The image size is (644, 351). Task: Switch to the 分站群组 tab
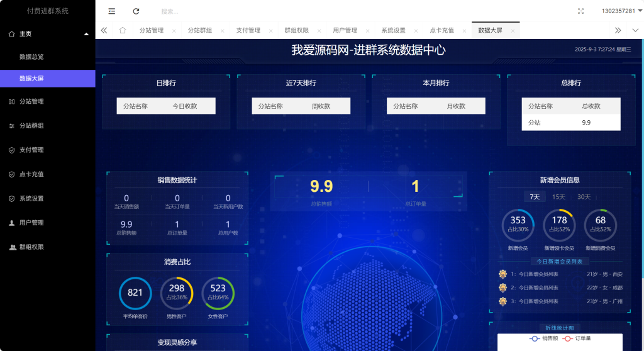pos(200,30)
